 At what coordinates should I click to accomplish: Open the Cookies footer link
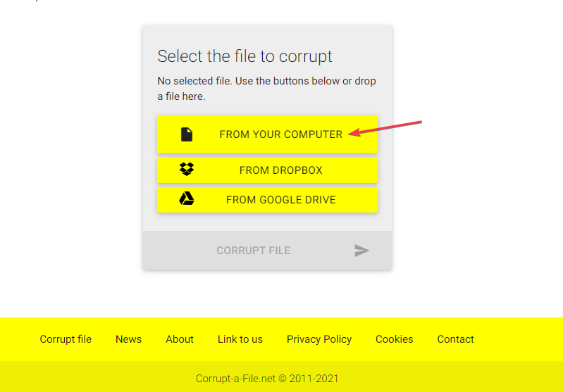[x=395, y=339]
